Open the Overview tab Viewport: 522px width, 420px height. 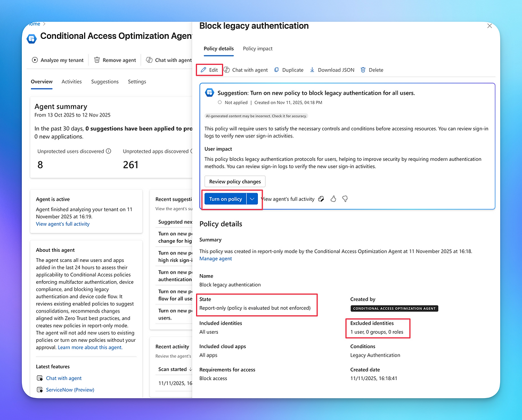[x=42, y=81]
